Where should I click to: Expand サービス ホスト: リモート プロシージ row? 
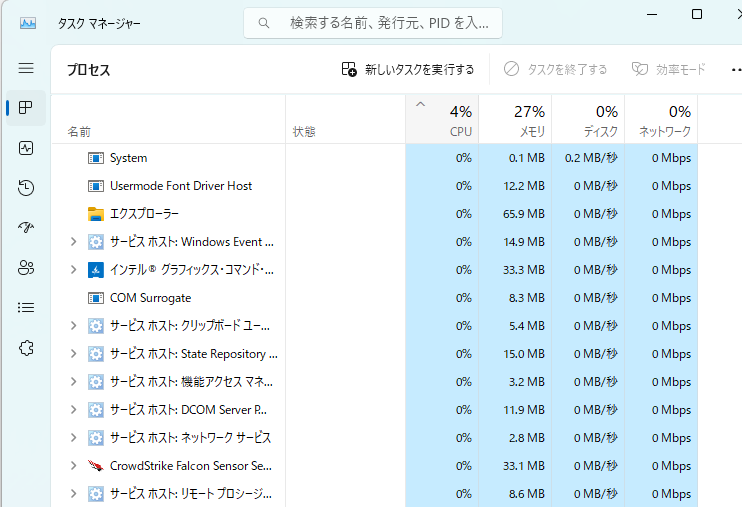pos(73,493)
